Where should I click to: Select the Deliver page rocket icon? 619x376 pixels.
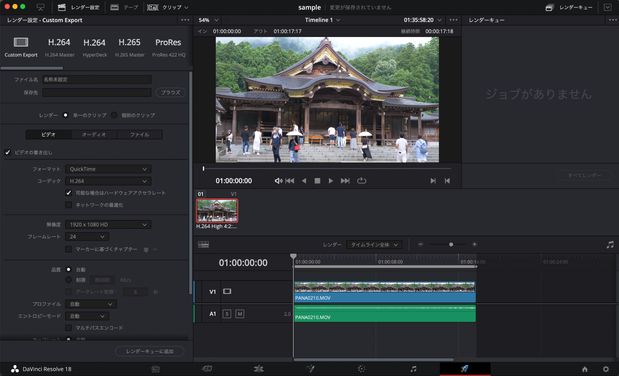tap(465, 369)
